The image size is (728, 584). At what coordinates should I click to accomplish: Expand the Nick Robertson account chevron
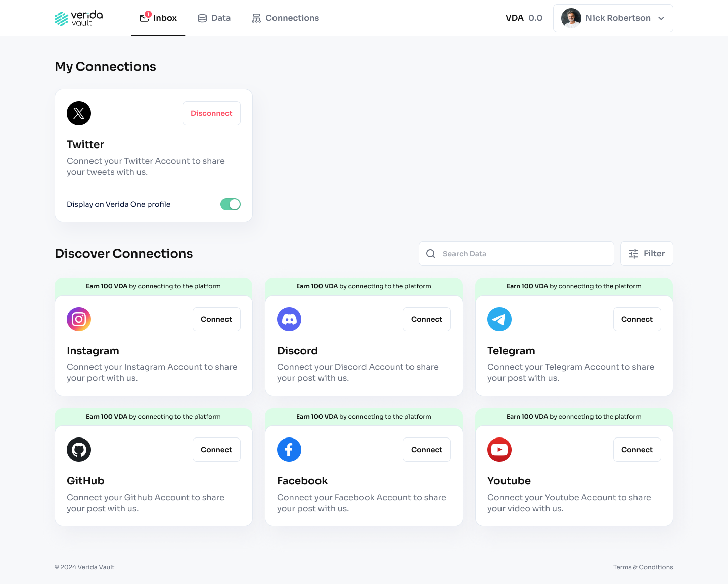coord(661,18)
